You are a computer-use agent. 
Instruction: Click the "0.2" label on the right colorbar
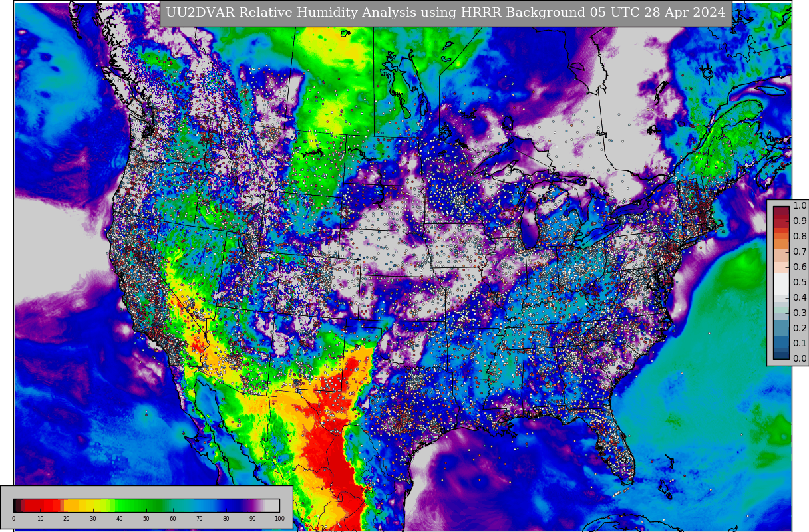coord(800,329)
